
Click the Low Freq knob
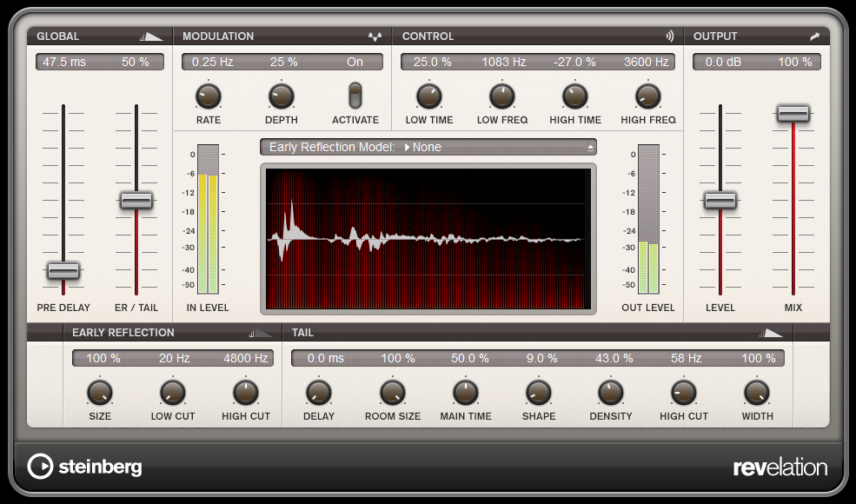tap(502, 96)
